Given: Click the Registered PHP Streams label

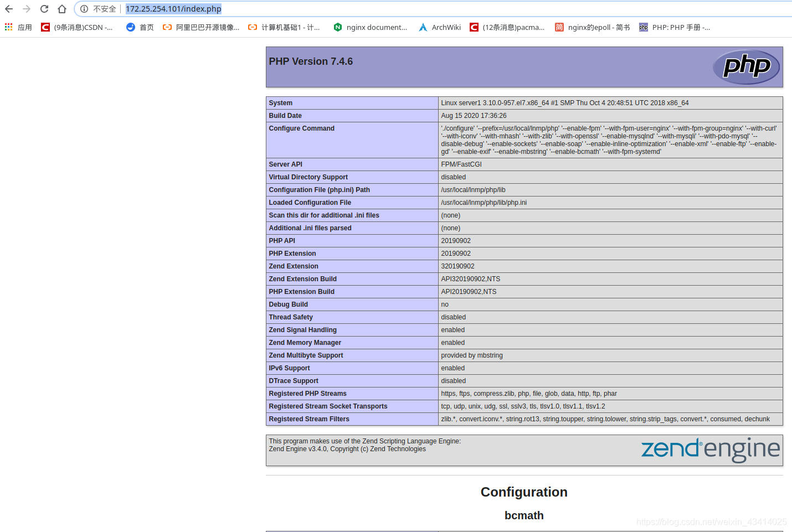Looking at the screenshot, I should click(x=307, y=394).
